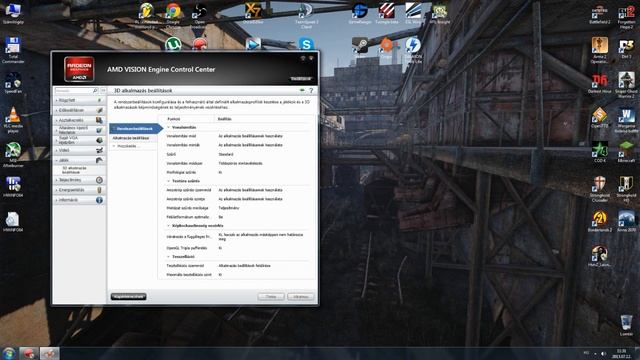This screenshot has height=360, width=640.
Task: Open Általános kijelző feladatok category
Action: pos(79,130)
